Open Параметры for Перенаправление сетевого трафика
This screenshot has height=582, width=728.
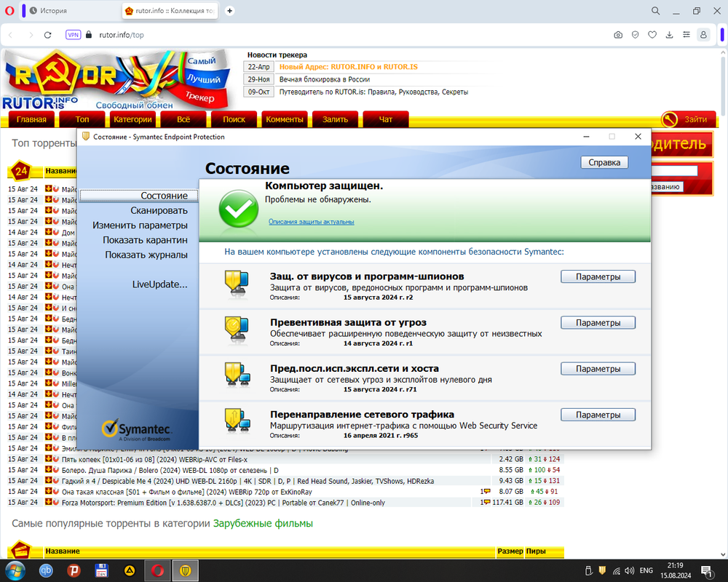tap(598, 415)
